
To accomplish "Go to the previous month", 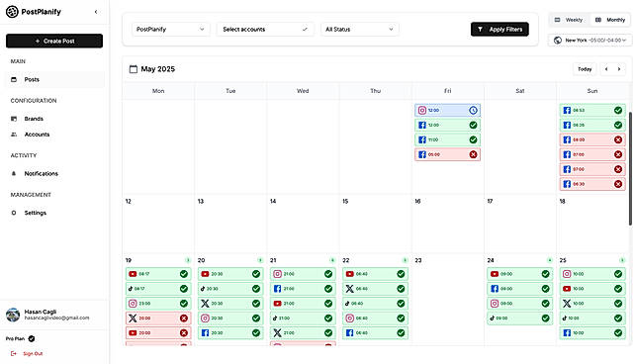I will pos(606,69).
